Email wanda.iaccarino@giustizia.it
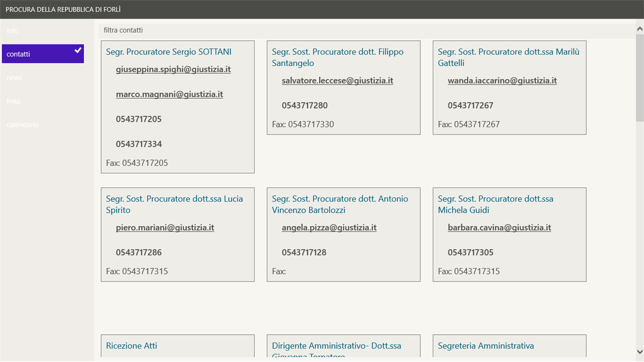The image size is (644, 362). [502, 80]
